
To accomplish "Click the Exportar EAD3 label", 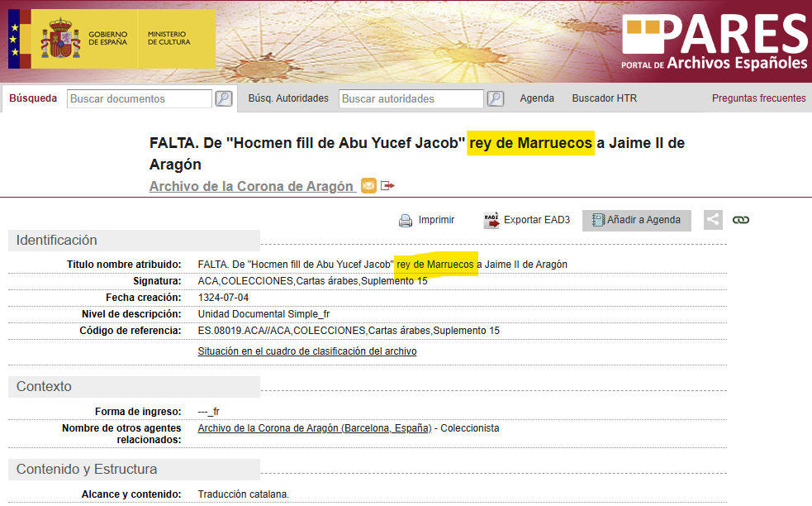I will click(537, 220).
